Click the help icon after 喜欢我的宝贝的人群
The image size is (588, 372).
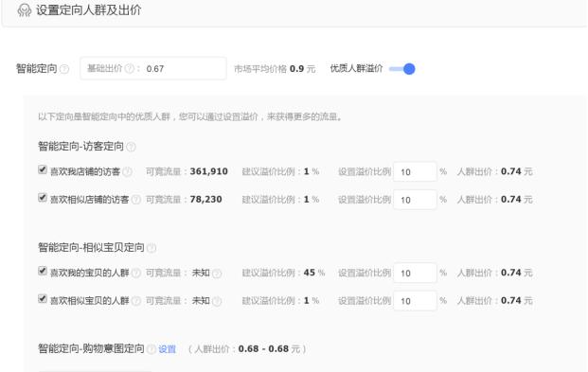(136, 273)
